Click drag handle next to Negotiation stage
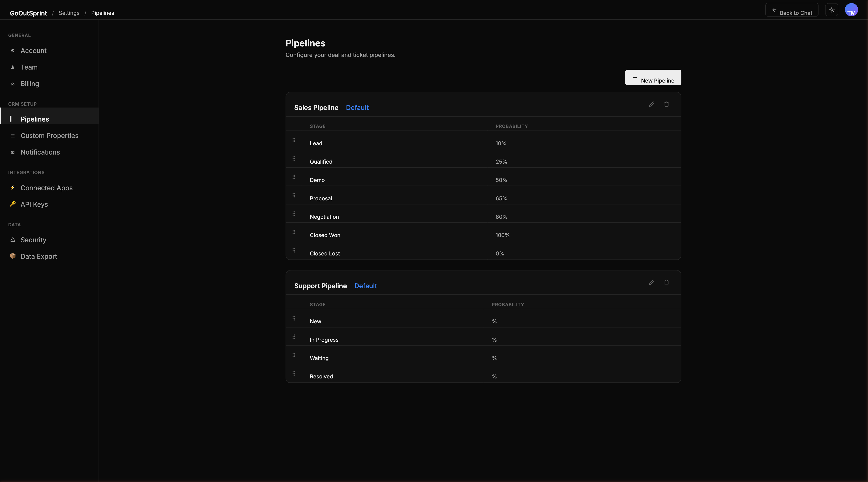 tap(293, 214)
